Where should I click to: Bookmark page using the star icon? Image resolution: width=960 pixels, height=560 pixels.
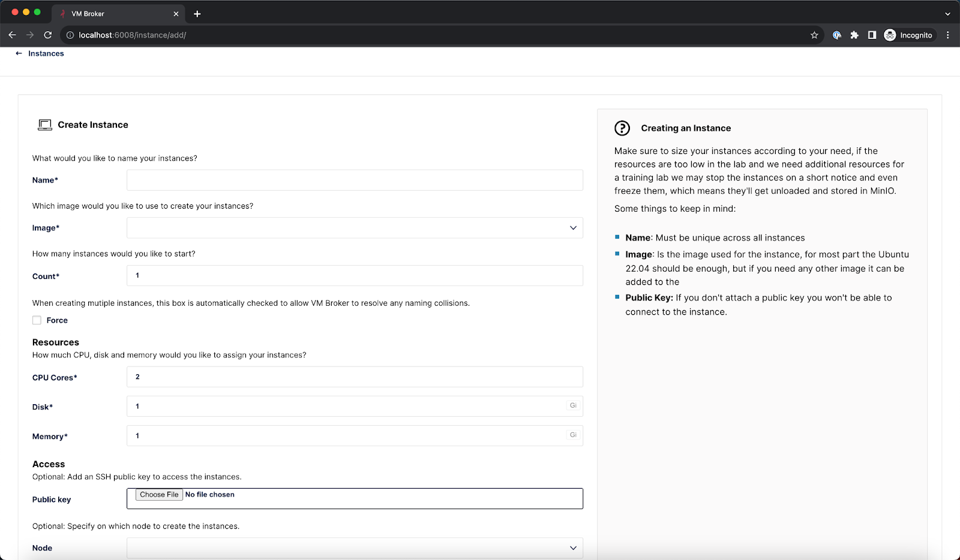[814, 35]
